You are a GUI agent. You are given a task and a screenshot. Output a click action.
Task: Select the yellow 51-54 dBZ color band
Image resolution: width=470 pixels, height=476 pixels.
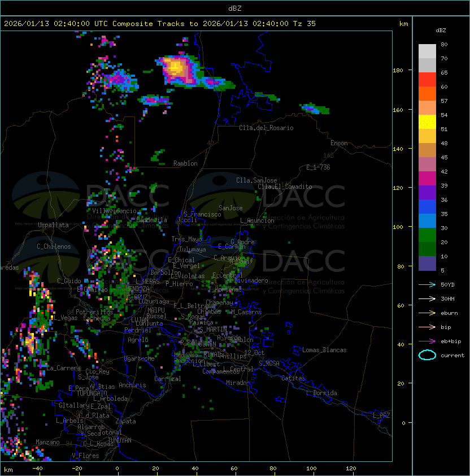tap(427, 122)
